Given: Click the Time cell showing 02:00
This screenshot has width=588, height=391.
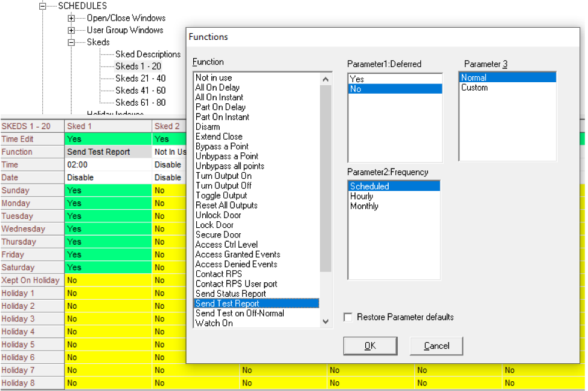Looking at the screenshot, I should coord(85,164).
